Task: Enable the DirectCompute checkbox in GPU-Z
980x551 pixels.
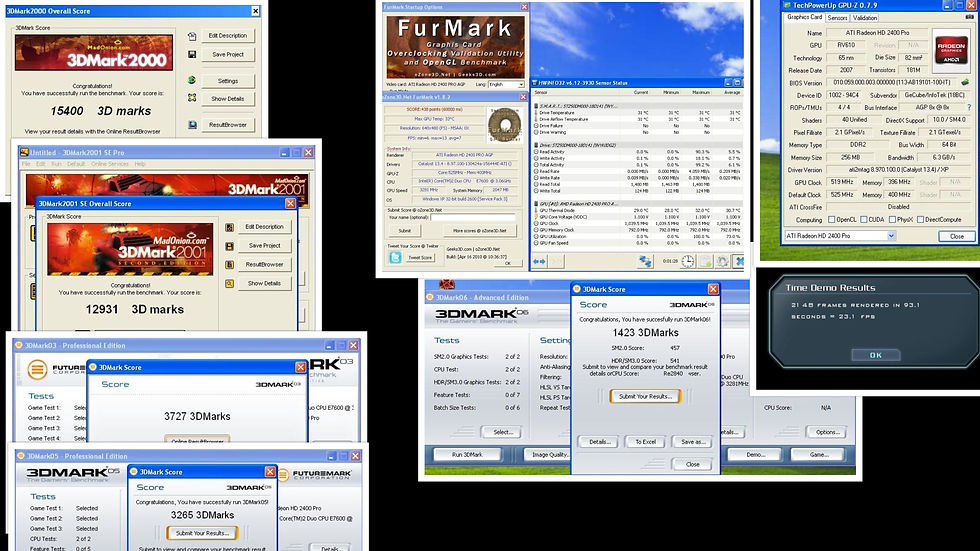Action: coord(920,220)
